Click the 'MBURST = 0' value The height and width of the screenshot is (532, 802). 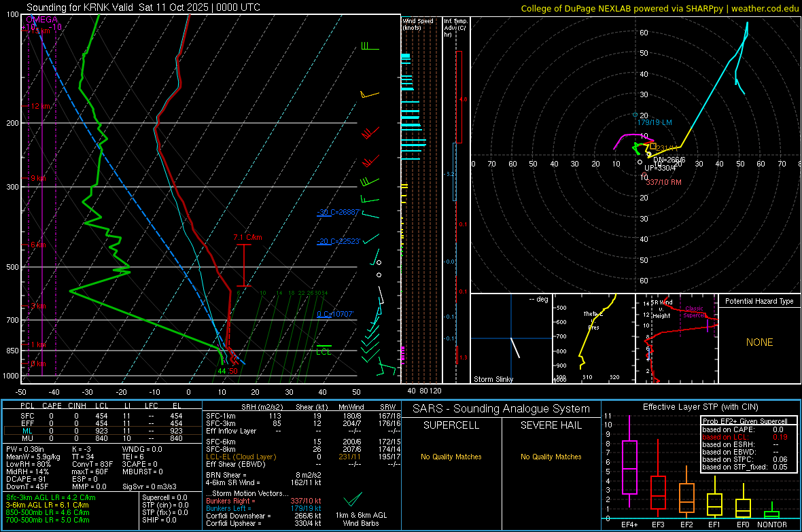click(143, 472)
